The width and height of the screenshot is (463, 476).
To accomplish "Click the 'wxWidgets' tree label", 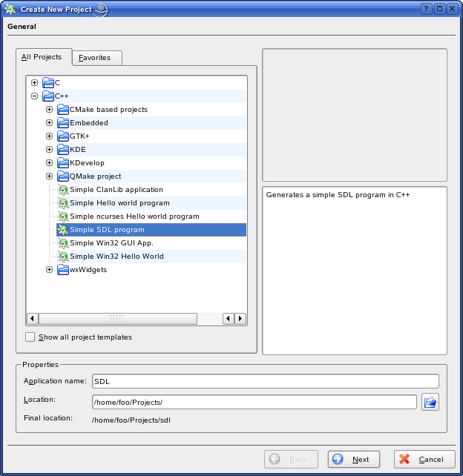I will [88, 270].
